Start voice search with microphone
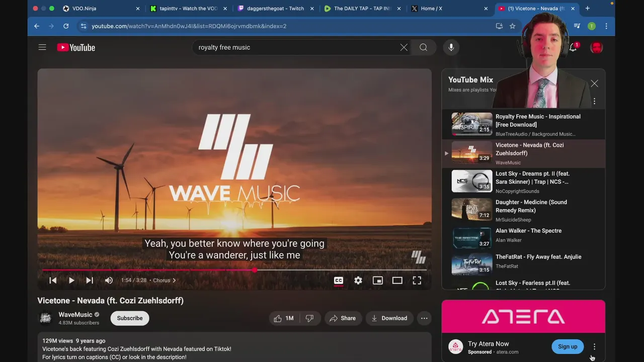644x362 pixels. pos(451,47)
